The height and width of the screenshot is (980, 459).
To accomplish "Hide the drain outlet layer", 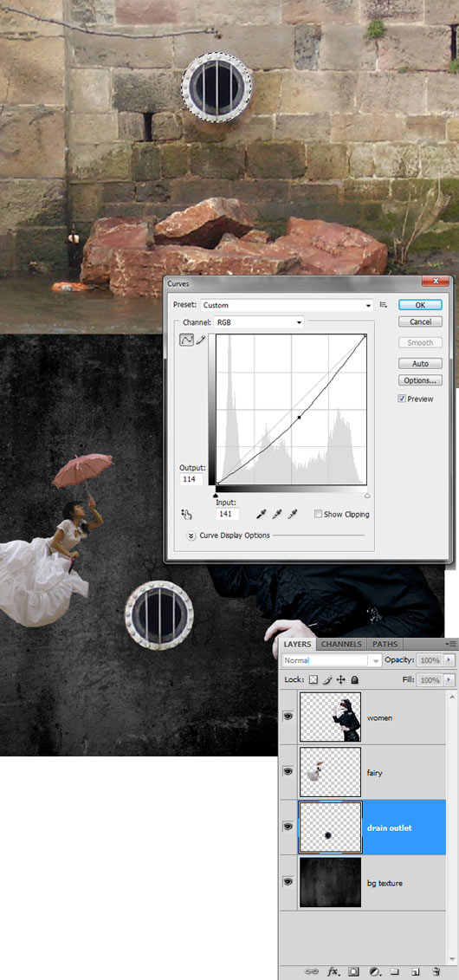I will click(x=288, y=827).
